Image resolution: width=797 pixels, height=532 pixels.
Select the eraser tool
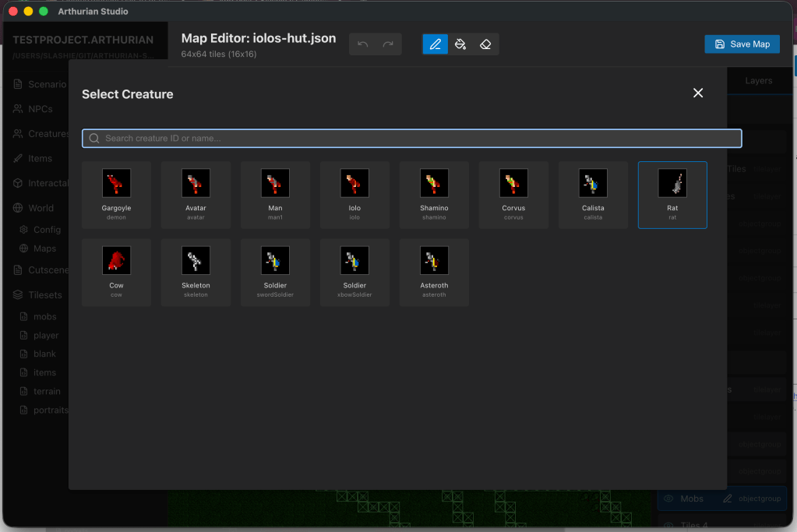pos(485,44)
